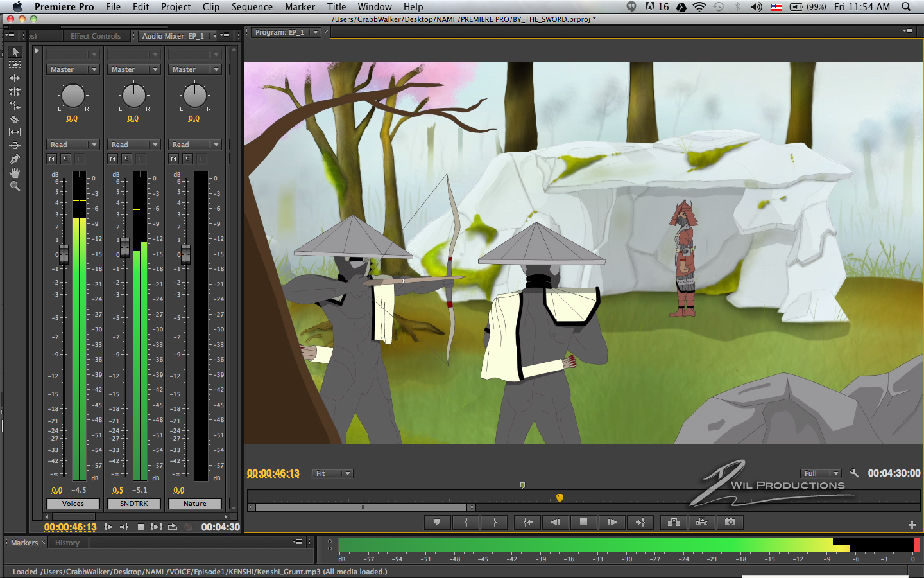Image resolution: width=924 pixels, height=578 pixels.
Task: Click Voices track pan knob
Action: coord(73,96)
